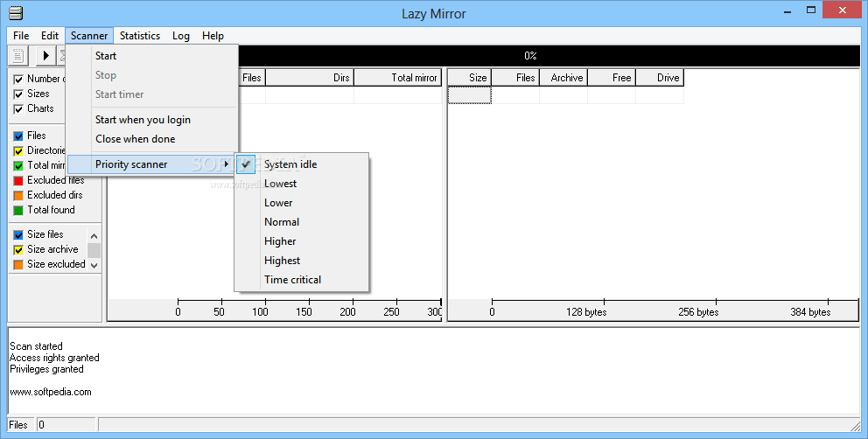Click the status bar value 0
This screenshot has width=868, height=439.
pyautogui.click(x=41, y=425)
